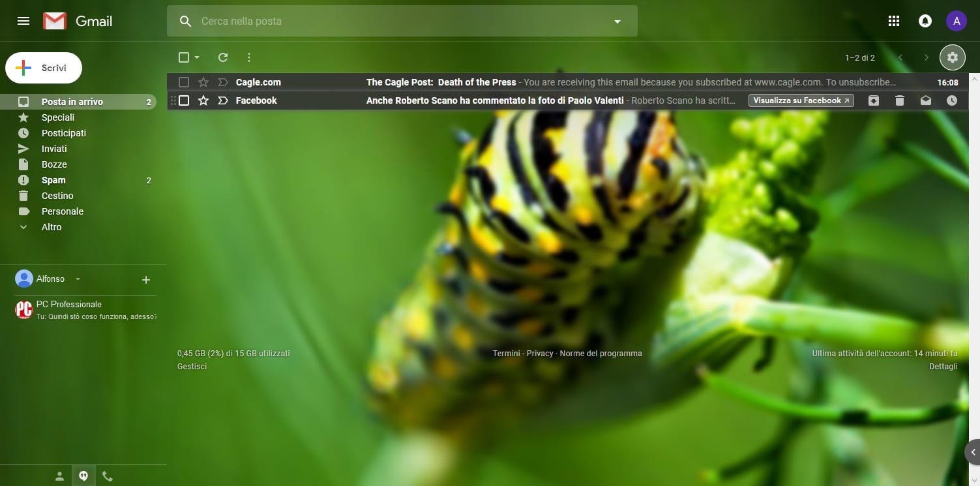The image size is (980, 486).
Task: Delete the Facebook email with trash icon
Action: click(900, 100)
